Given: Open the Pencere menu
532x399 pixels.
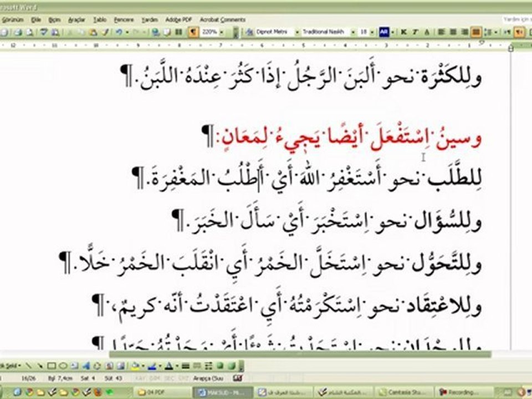Looking at the screenshot, I should 124,20.
